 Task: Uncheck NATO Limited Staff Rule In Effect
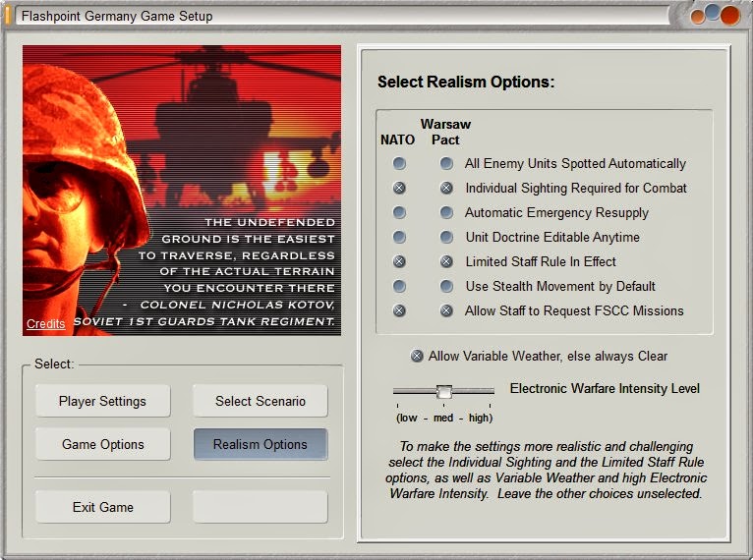[399, 261]
